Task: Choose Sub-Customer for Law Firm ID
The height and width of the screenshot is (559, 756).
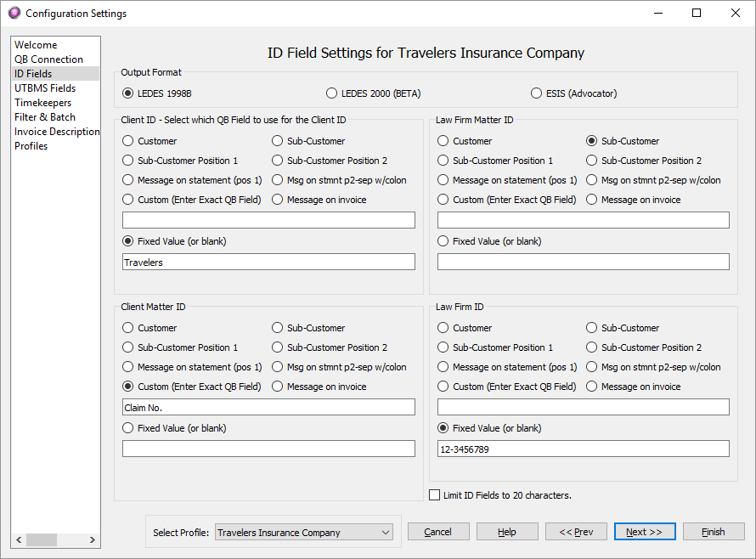Action: (x=623, y=328)
